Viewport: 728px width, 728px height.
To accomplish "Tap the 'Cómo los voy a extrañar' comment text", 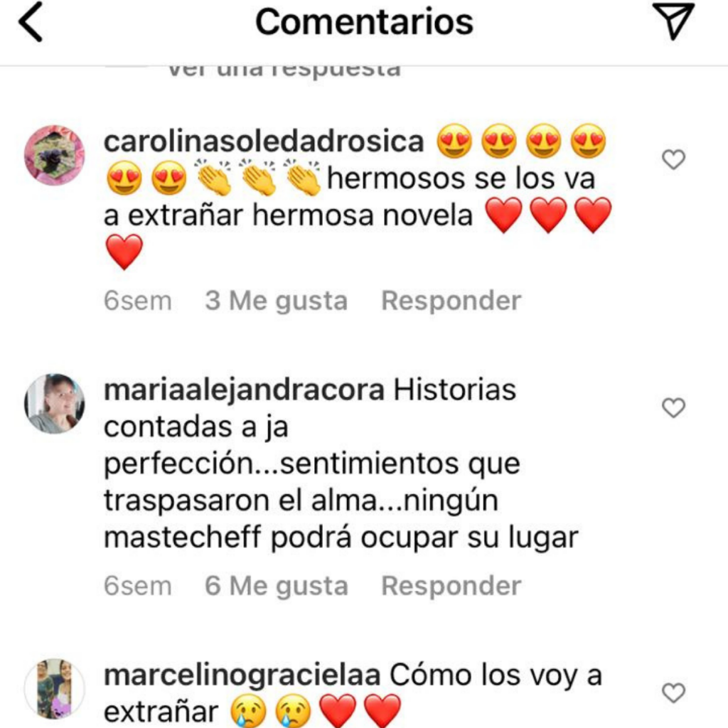I will [353, 693].
